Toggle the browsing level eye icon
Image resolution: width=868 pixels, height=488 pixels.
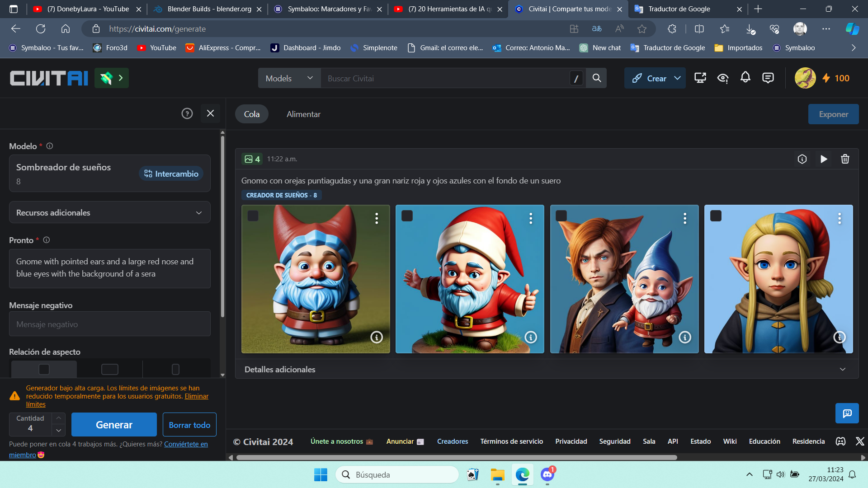coord(722,78)
